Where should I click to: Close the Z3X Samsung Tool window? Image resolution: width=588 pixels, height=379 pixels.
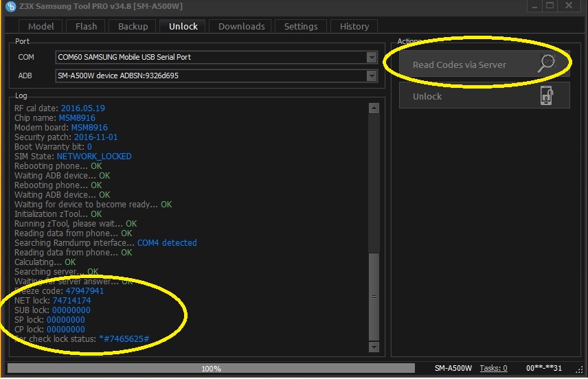pos(569,6)
